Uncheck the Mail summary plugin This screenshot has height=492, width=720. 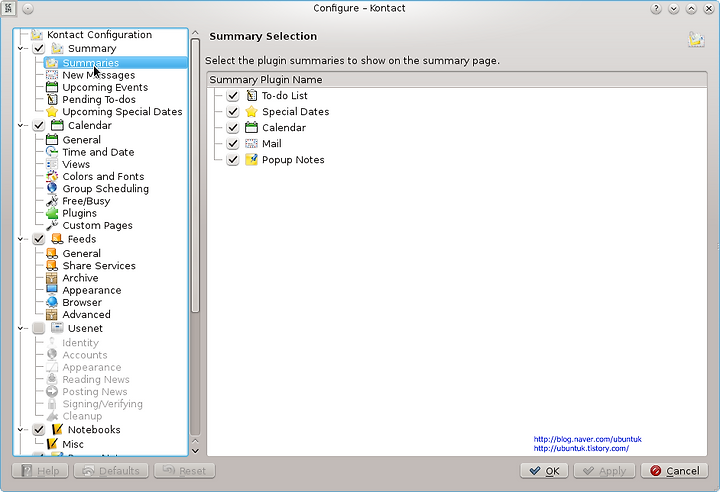[233, 144]
